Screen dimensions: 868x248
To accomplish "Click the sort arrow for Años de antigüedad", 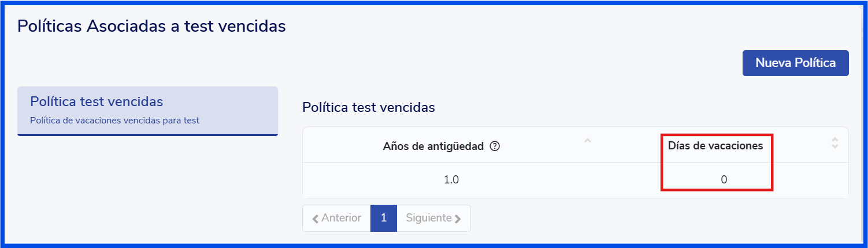I will (587, 141).
